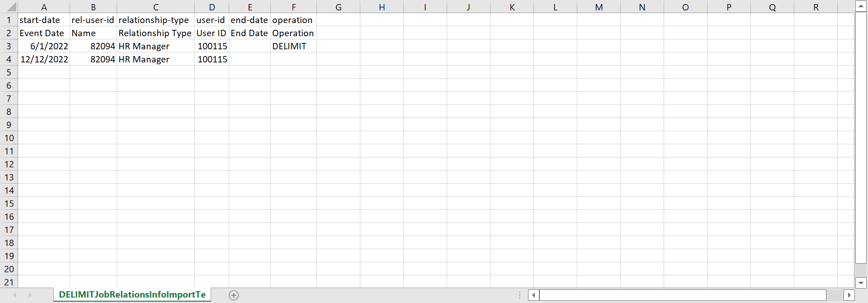The height and width of the screenshot is (303, 868).
Task: Select column F header
Action: 293,7
